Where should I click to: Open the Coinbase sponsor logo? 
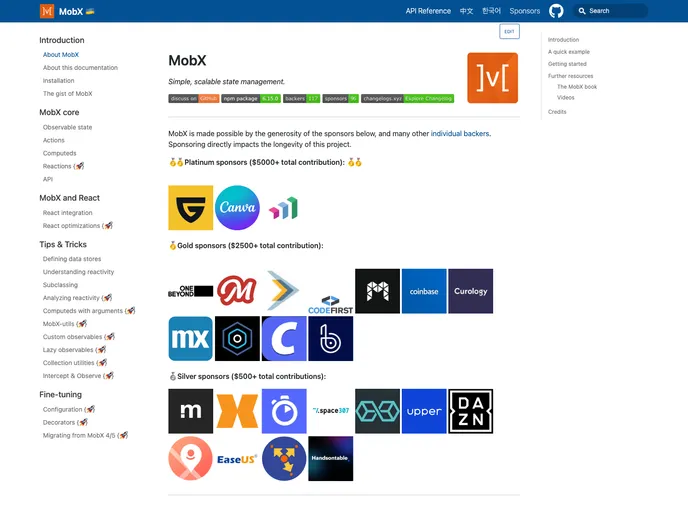coord(424,291)
